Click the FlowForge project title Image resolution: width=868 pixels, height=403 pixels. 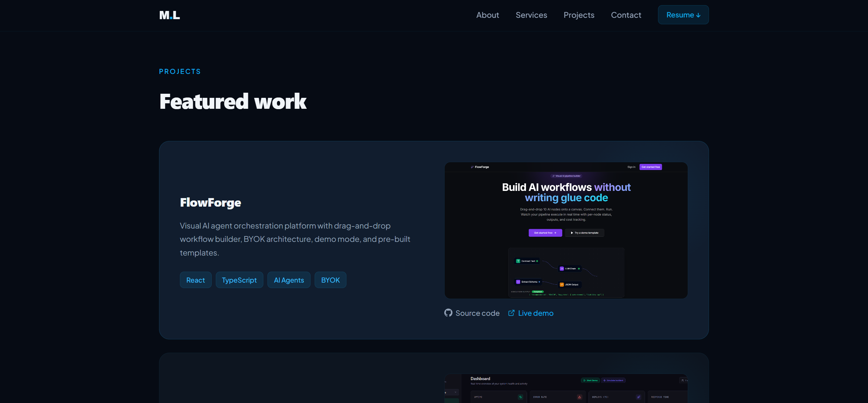[211, 203]
